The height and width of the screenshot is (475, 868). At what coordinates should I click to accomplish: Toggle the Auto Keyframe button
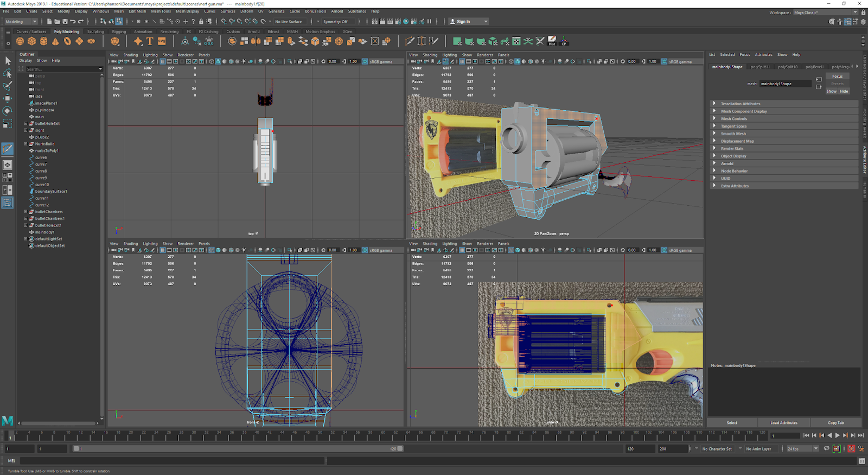(x=851, y=449)
